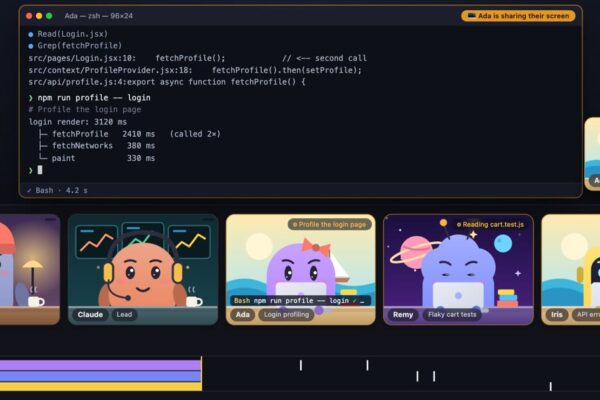This screenshot has width=600, height=400.
Task: Click the '(called 2×)' annotation
Action: (195, 134)
